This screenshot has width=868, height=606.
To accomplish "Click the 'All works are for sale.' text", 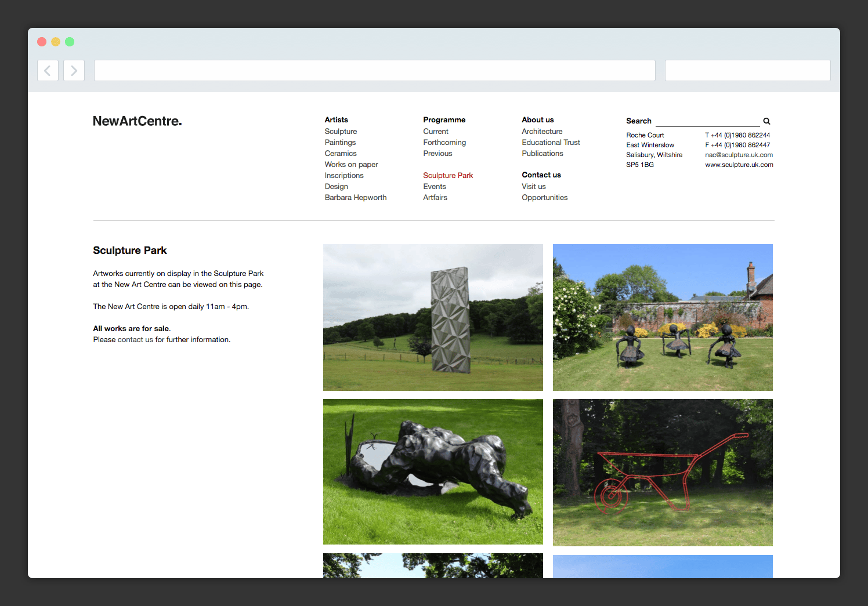I will pos(132,329).
